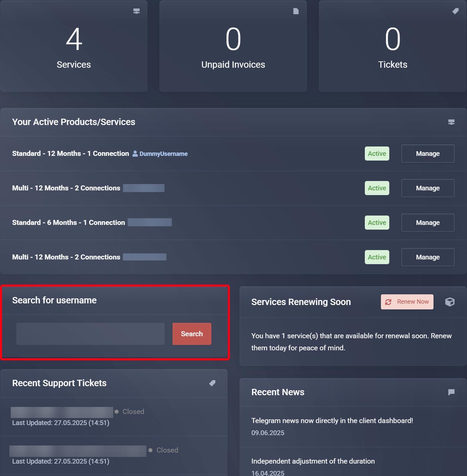Click the user icon beside DummyUsername
This screenshot has height=476, width=467.
point(135,154)
